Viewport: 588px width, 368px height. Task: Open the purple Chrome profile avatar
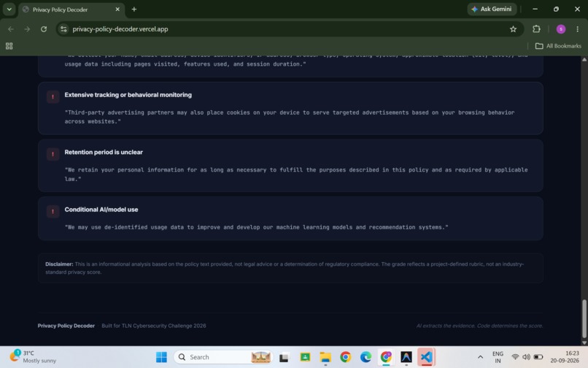560,29
